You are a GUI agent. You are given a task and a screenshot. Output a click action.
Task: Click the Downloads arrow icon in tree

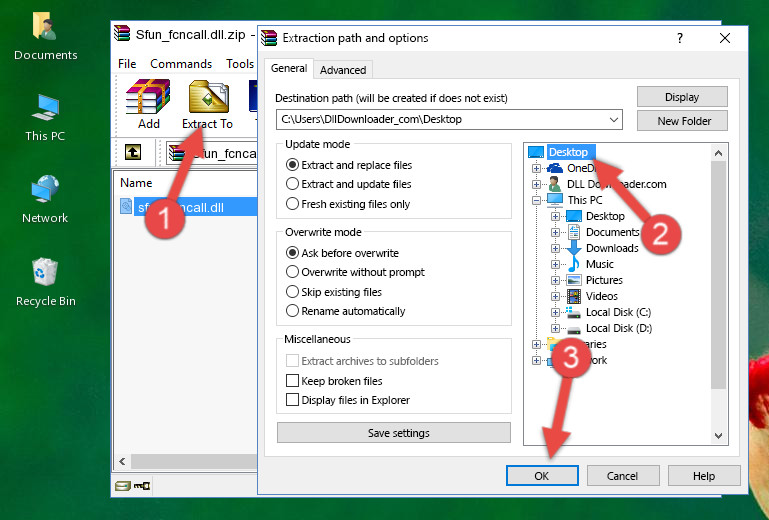point(574,248)
